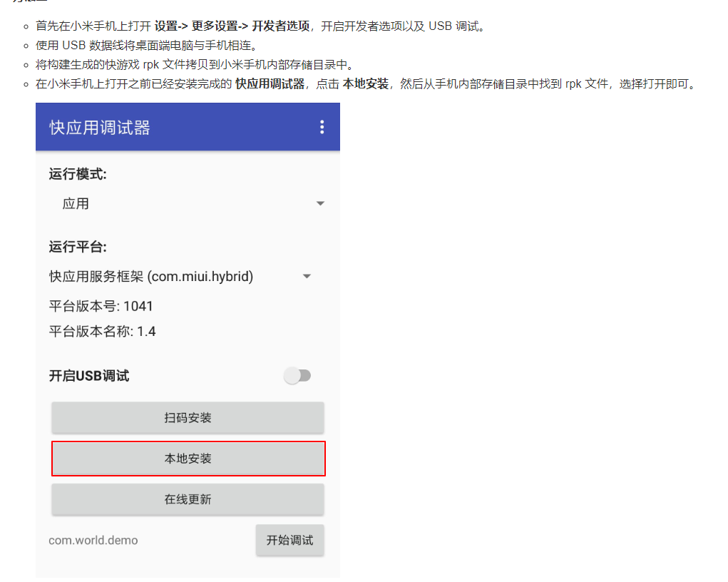Click the 开始调试 button
Screen dimensions: 728x582
tap(289, 540)
